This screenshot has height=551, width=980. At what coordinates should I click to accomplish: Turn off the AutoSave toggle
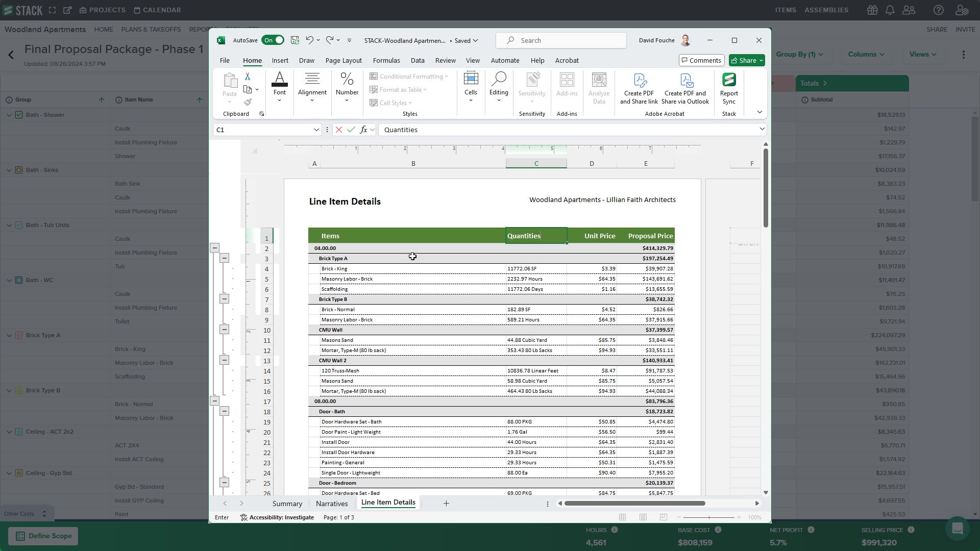[273, 40]
